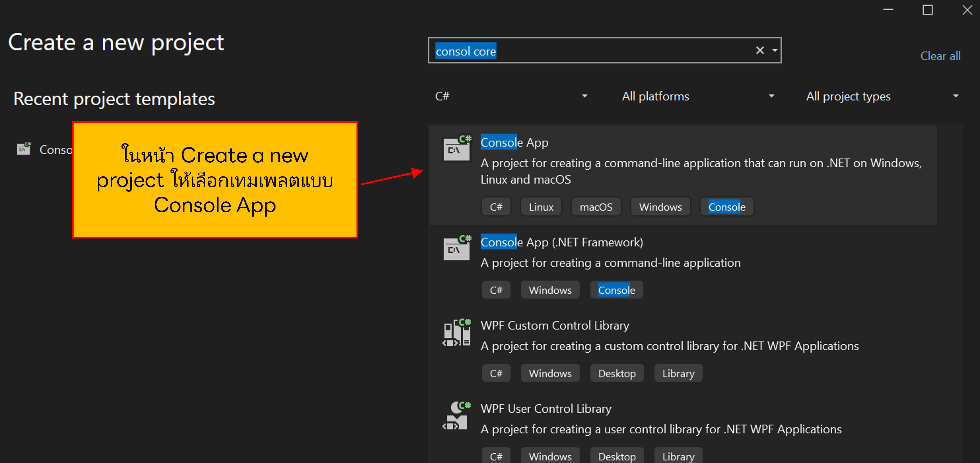Open the search history dropdown arrow
Screen dimensions: 980x463
coord(774,50)
